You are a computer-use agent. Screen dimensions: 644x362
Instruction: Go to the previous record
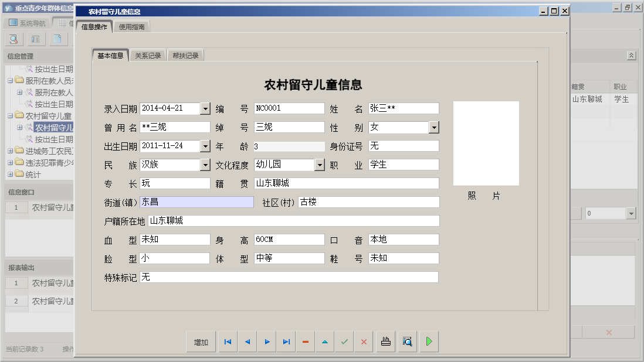click(x=247, y=341)
